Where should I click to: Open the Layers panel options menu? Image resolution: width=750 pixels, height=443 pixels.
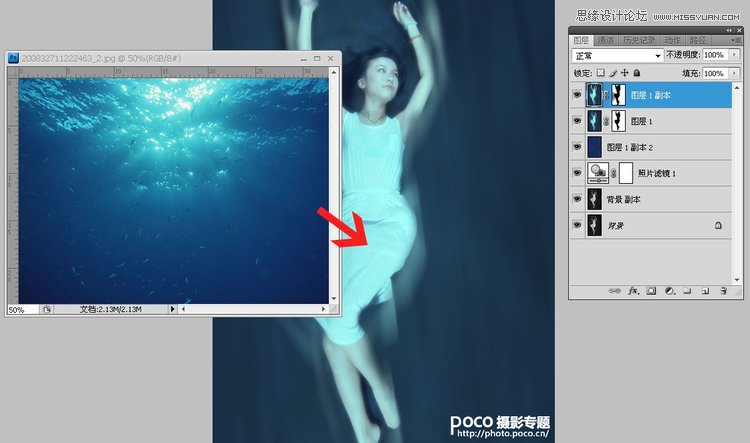735,40
